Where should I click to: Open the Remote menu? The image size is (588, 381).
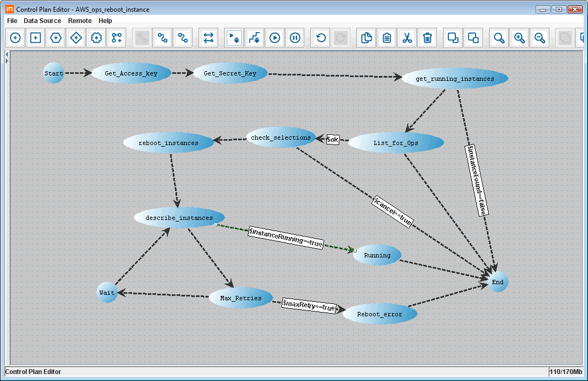click(80, 21)
